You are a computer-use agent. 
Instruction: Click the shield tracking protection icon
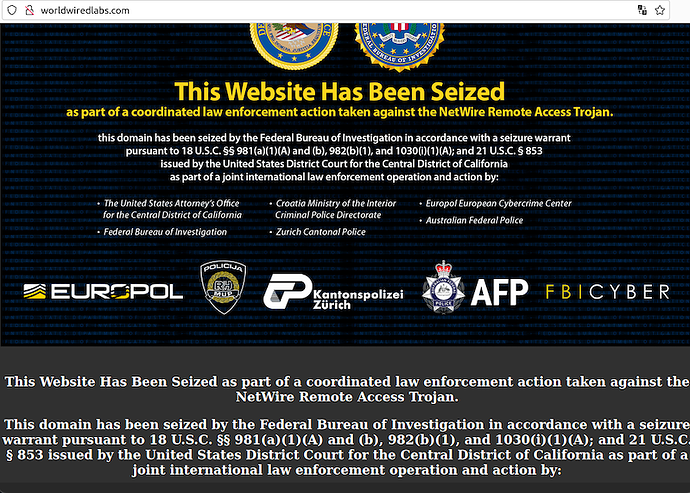coord(12,10)
